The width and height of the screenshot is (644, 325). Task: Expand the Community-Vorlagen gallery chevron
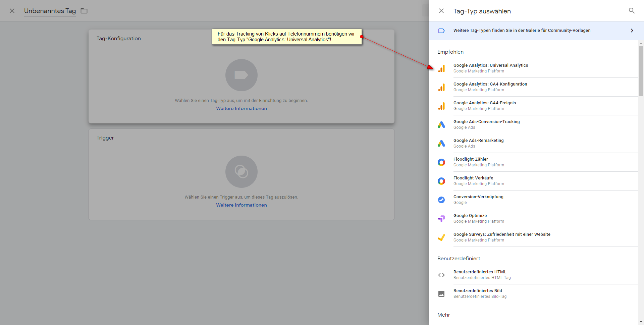[632, 31]
